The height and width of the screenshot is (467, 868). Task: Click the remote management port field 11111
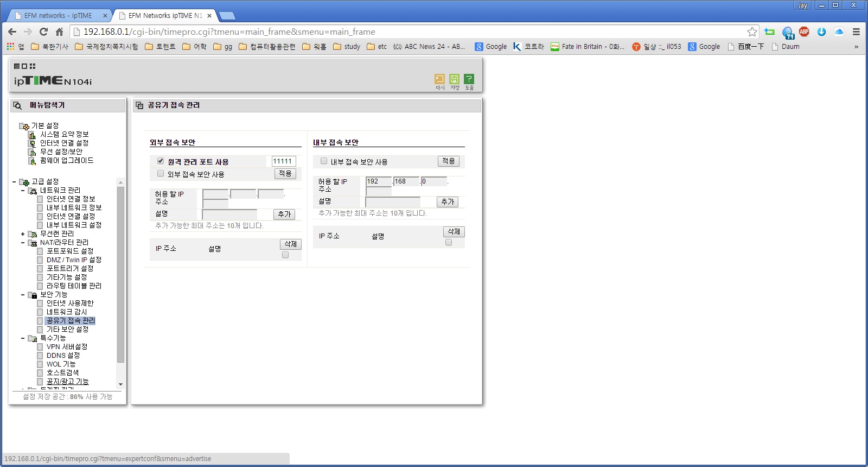coord(284,161)
